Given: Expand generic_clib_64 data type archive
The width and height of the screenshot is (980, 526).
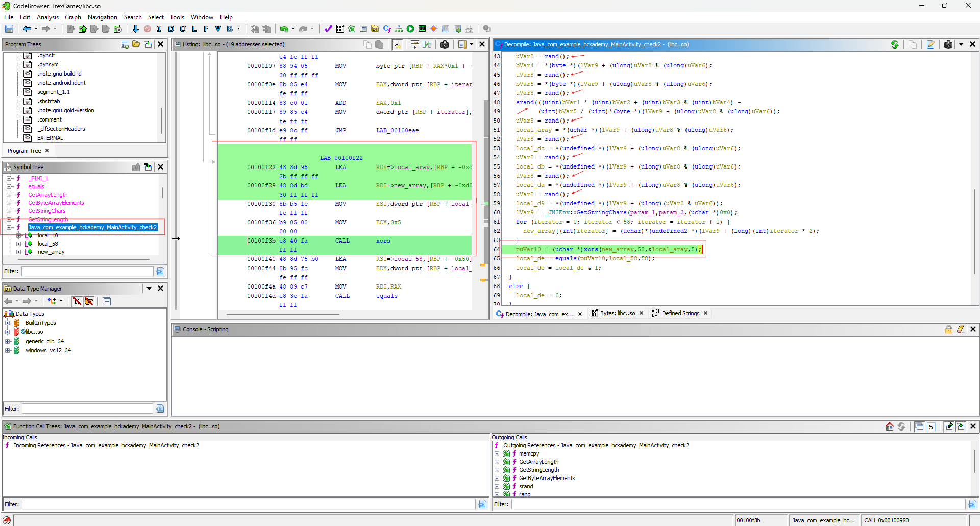Looking at the screenshot, I should click(x=8, y=341).
